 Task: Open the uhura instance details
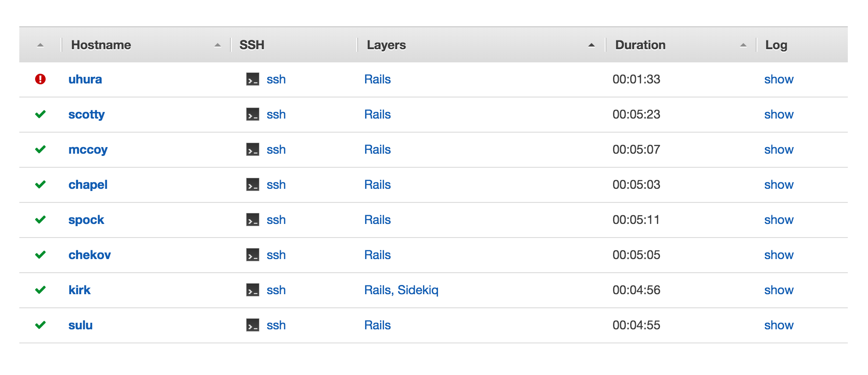click(x=85, y=79)
